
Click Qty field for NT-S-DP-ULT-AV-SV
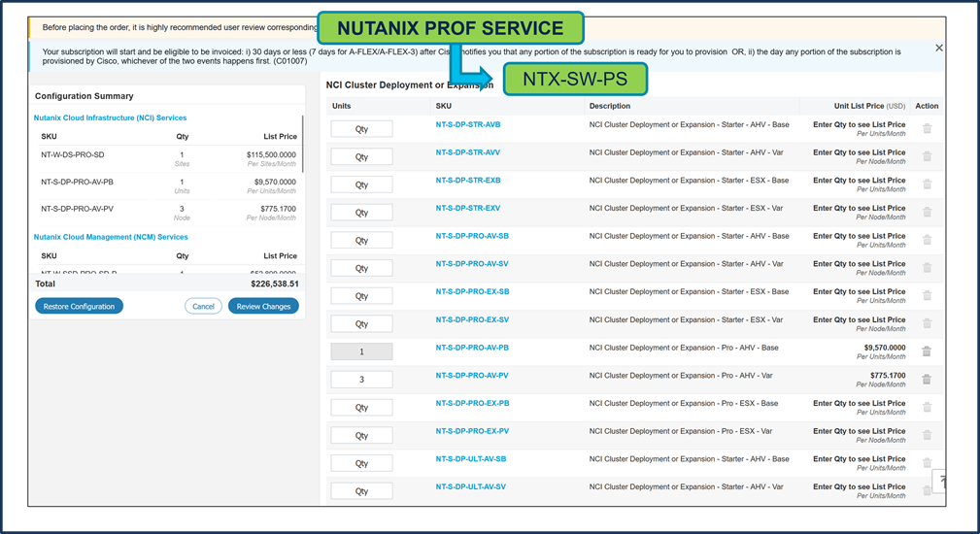362,491
